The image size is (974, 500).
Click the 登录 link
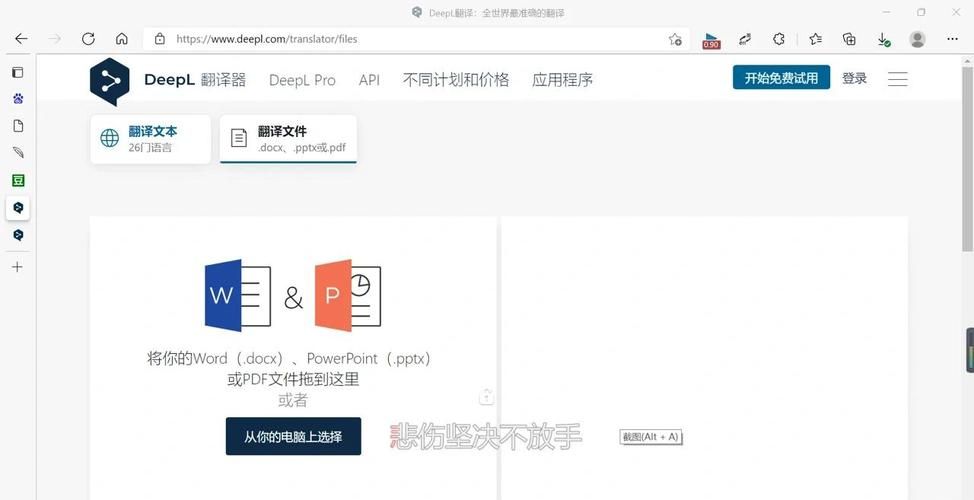point(854,78)
